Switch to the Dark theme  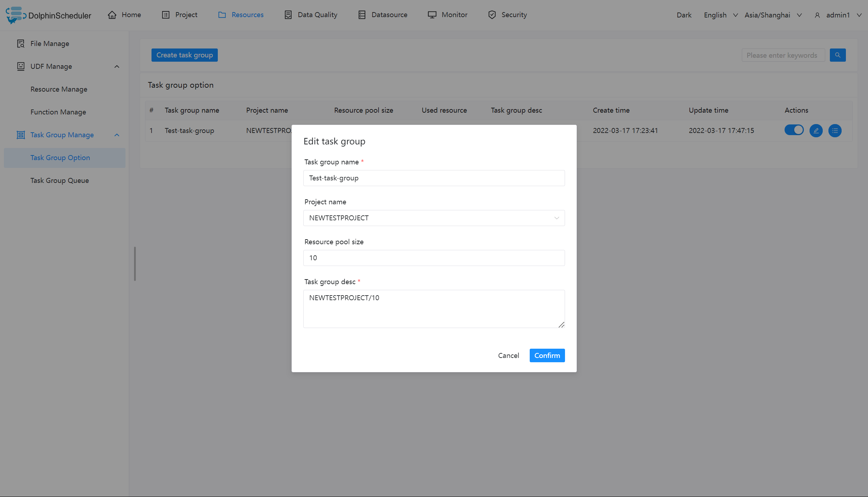point(684,15)
